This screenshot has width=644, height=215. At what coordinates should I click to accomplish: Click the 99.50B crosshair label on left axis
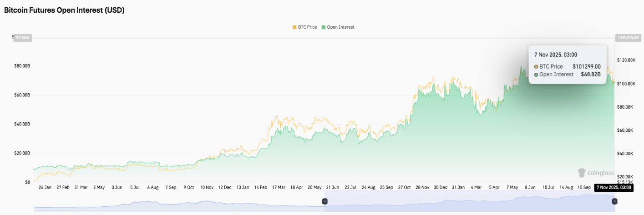(x=22, y=38)
